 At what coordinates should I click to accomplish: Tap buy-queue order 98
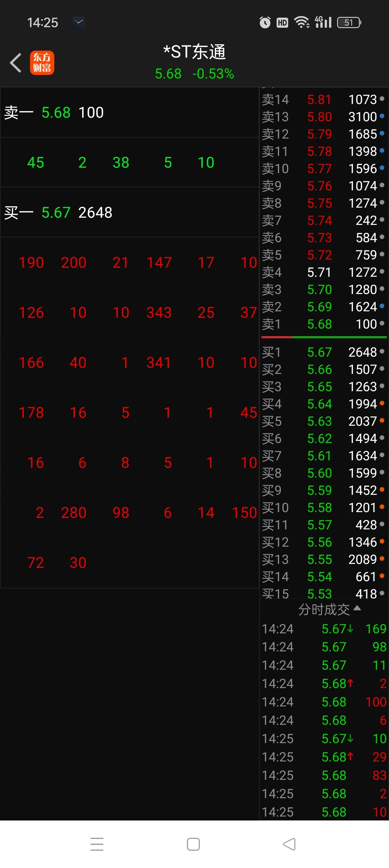[x=121, y=512]
